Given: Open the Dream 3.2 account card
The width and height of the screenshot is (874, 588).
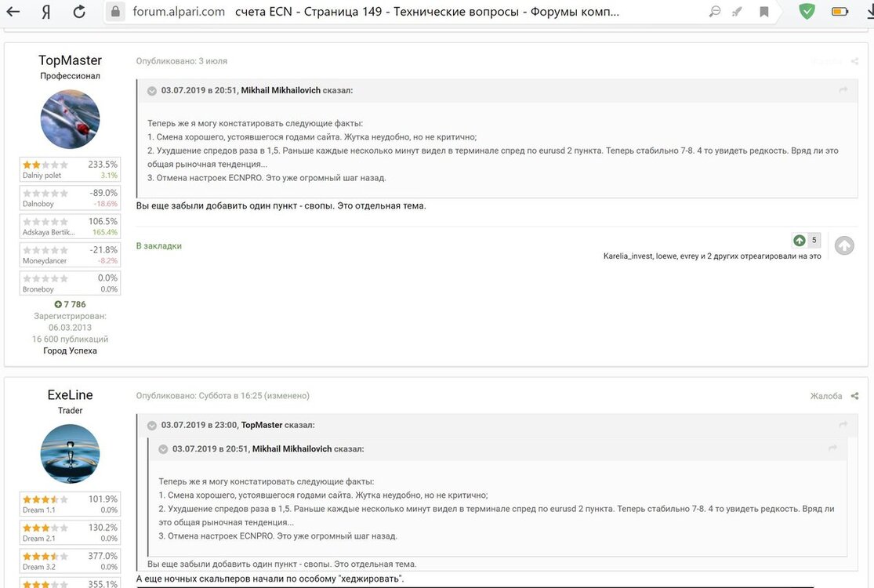Looking at the screenshot, I should coord(71,561).
